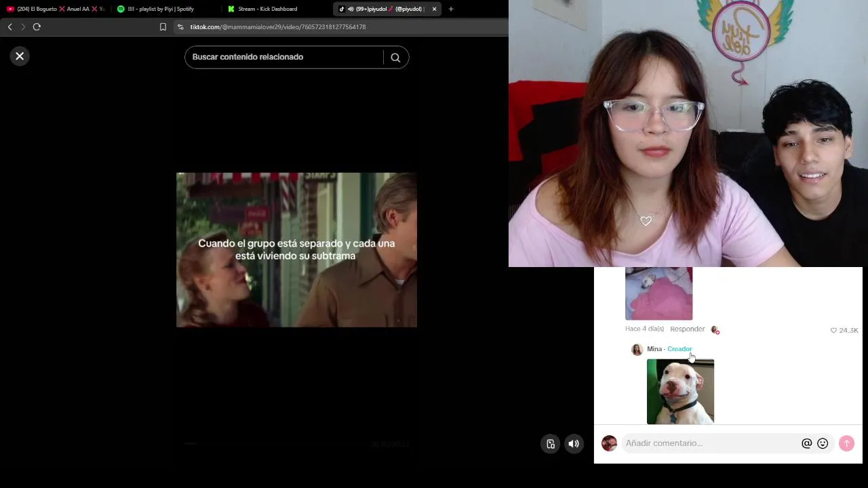Click the small avatar beside Responder
Screen dimensions: 868x488
[715, 329]
